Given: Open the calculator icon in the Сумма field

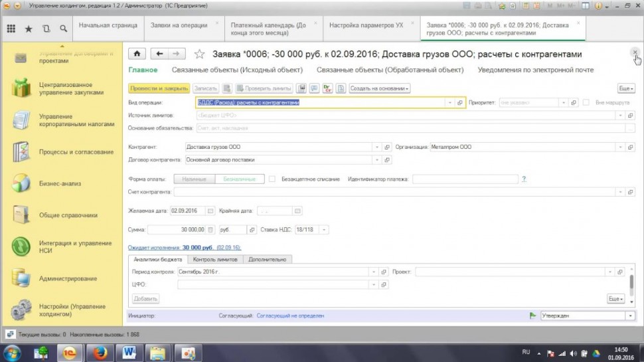Looking at the screenshot, I should point(211,230).
